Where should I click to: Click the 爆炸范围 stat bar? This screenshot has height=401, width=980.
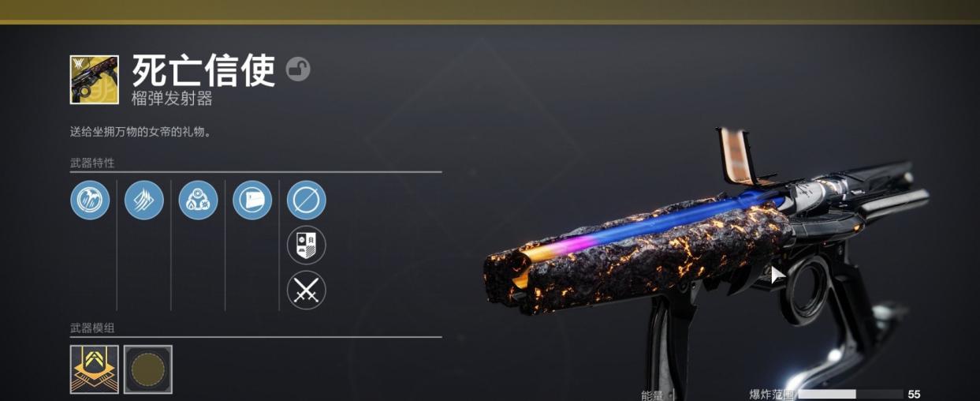[x=851, y=394]
